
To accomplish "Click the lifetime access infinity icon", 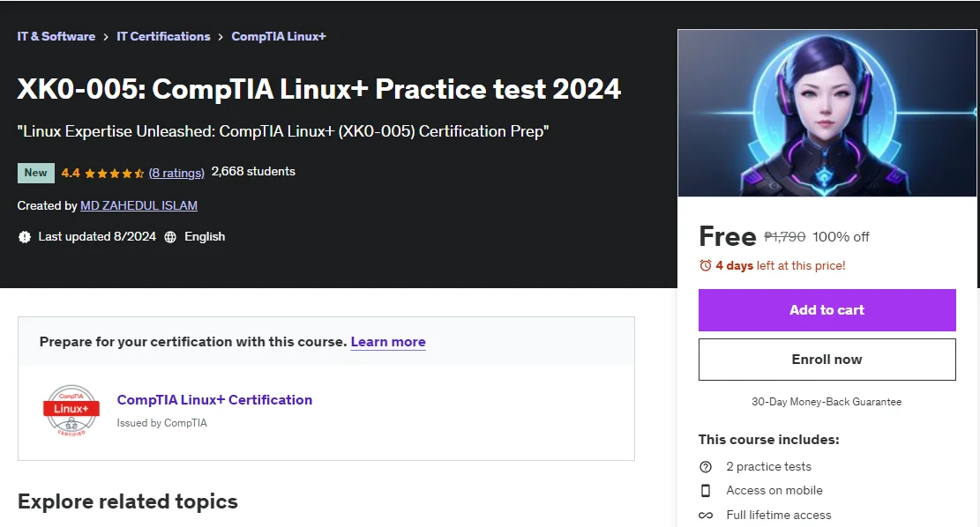I will [706, 516].
